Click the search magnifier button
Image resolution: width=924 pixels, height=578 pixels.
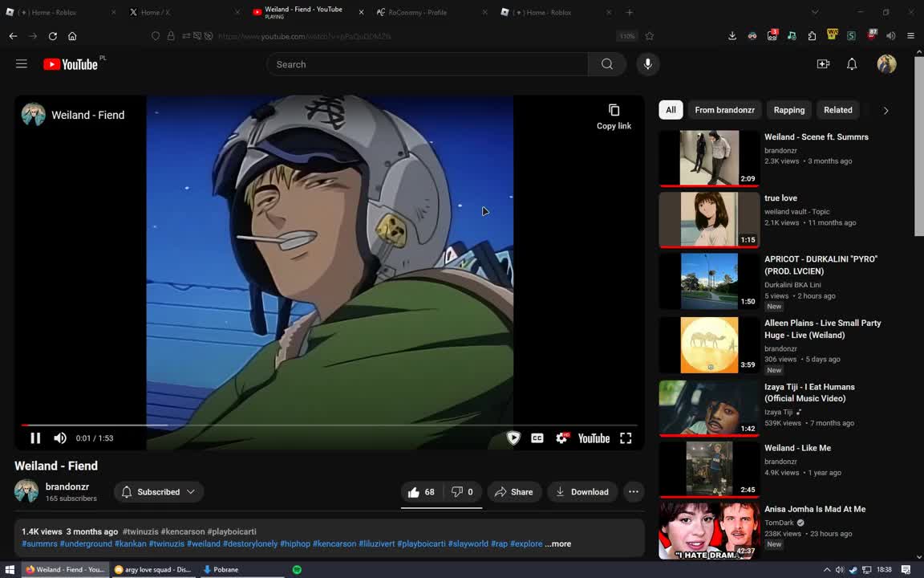tap(607, 64)
